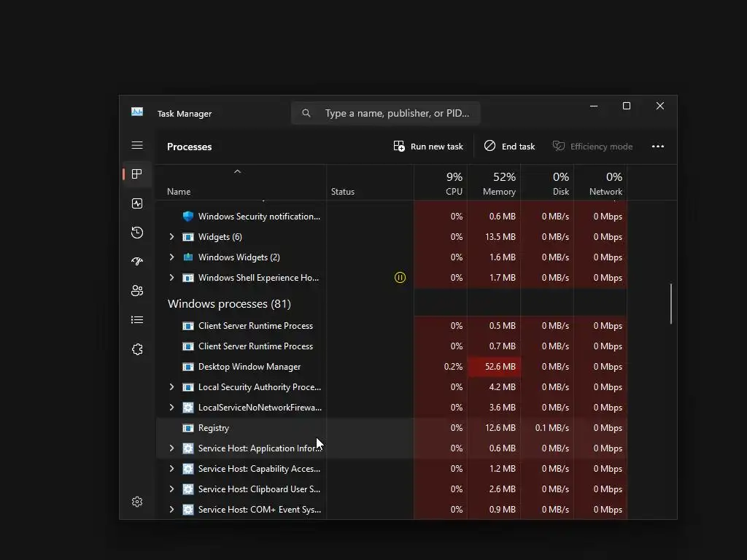Collapse sort arrow above Name column

click(x=237, y=171)
